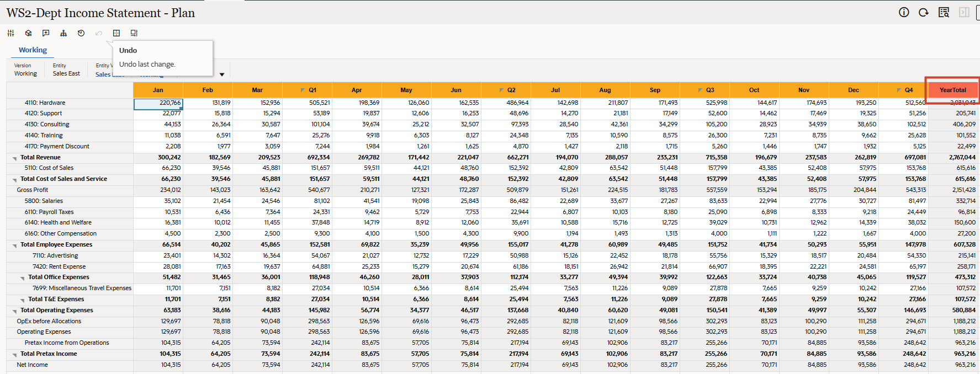Click the greyed-out Undo arrow icon
980x374 pixels.
coord(99,33)
